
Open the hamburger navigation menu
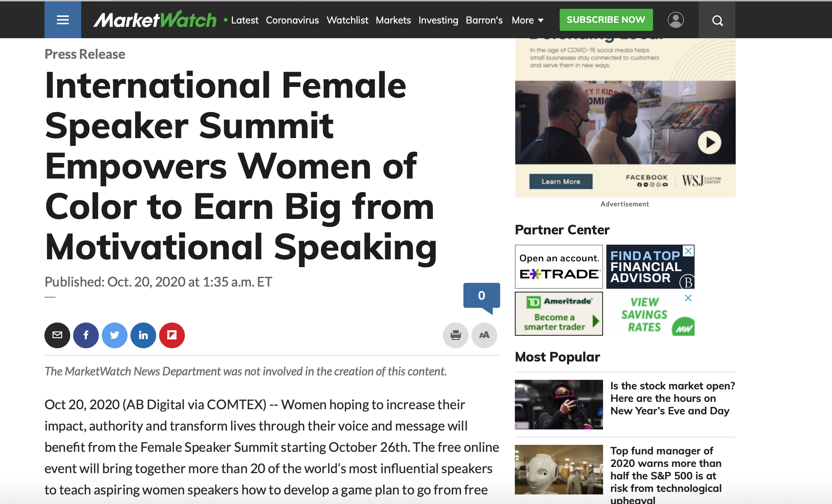pyautogui.click(x=63, y=20)
